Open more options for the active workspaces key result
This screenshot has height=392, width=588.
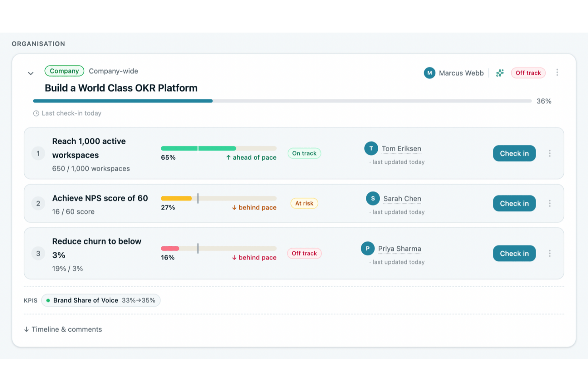pos(549,153)
